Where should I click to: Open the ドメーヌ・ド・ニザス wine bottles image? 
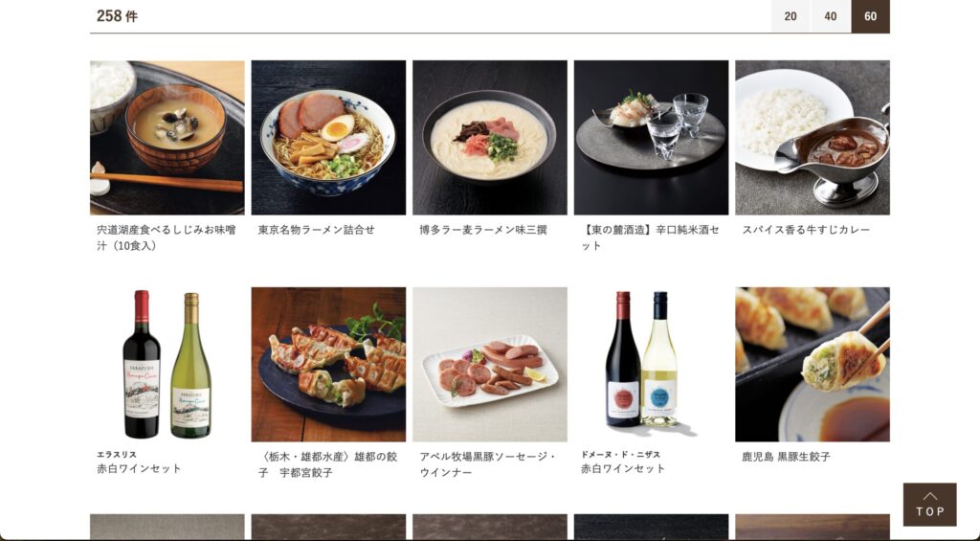[x=651, y=365]
